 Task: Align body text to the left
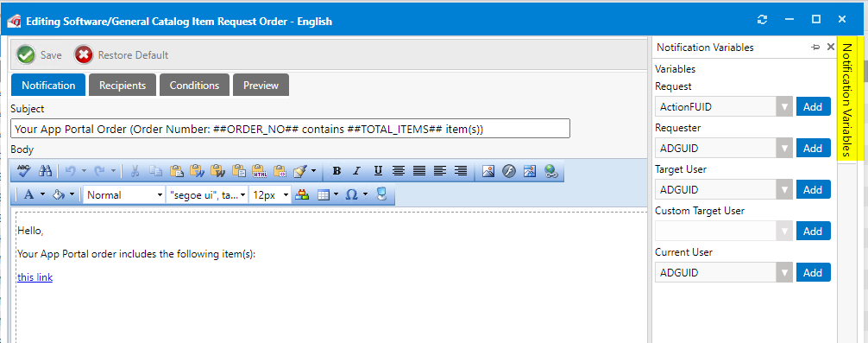[439, 171]
